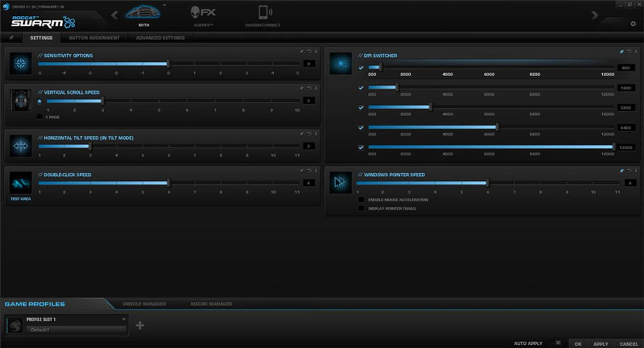Viewport: 644px width, 348px height.
Task: Pin the Windows Pointer Speed panel
Action: [x=622, y=171]
